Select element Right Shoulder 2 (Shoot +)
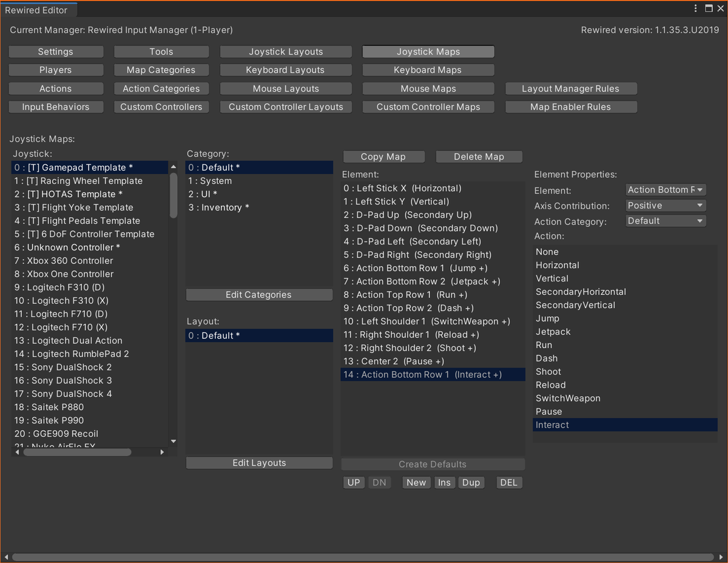The height and width of the screenshot is (563, 728). pos(433,348)
